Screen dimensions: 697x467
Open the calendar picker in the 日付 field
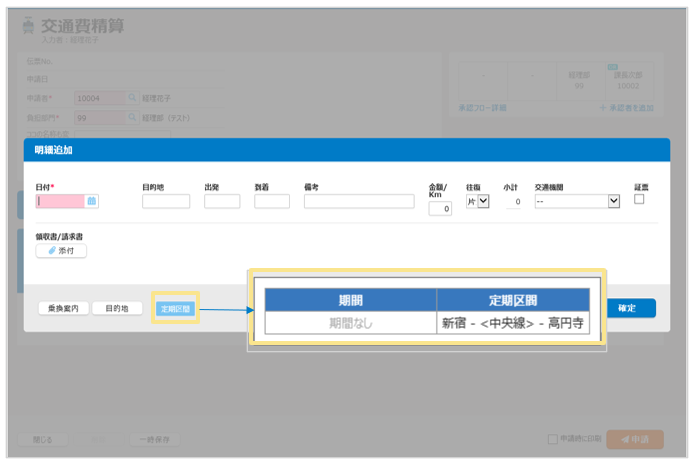(91, 201)
